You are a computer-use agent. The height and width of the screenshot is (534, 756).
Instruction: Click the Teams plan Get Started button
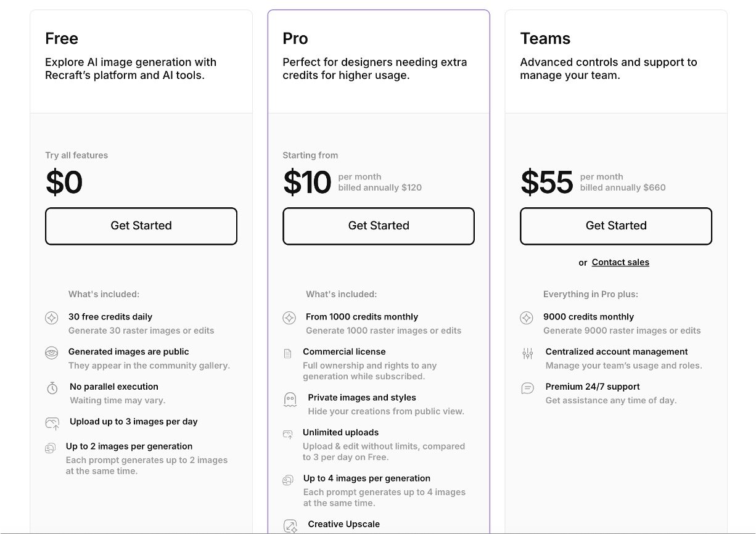click(616, 226)
